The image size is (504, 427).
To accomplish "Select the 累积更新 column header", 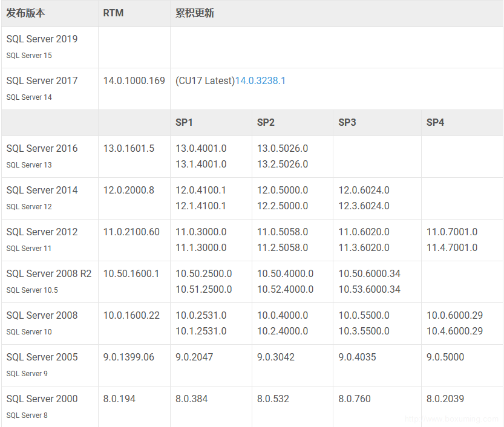I will pos(195,13).
